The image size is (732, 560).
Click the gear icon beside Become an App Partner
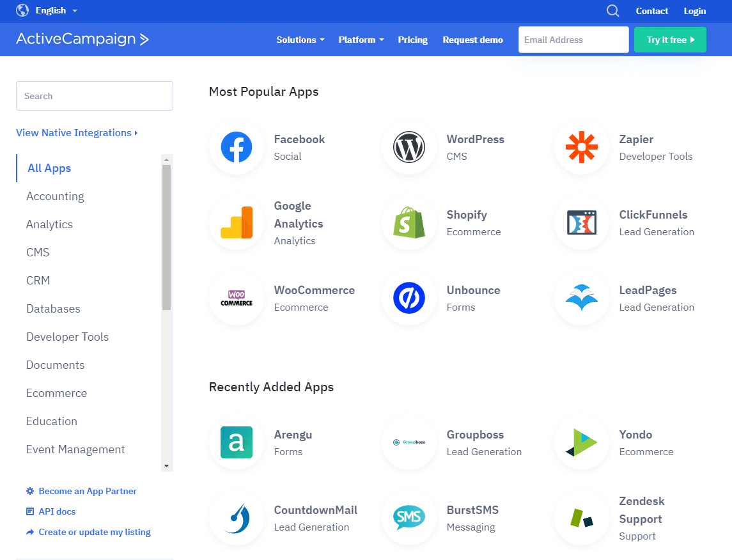(30, 491)
